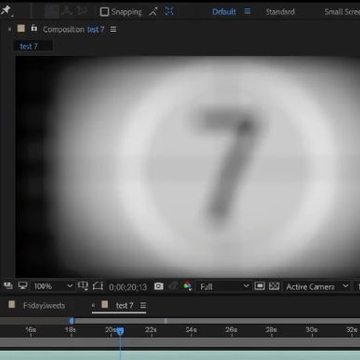Click the current time 0;00;20;13 display

coord(128,287)
